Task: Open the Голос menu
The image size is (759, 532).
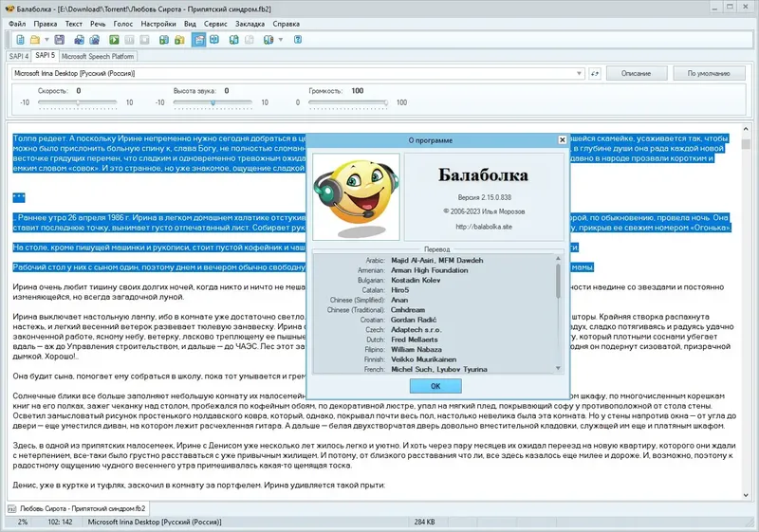Action: [x=123, y=24]
